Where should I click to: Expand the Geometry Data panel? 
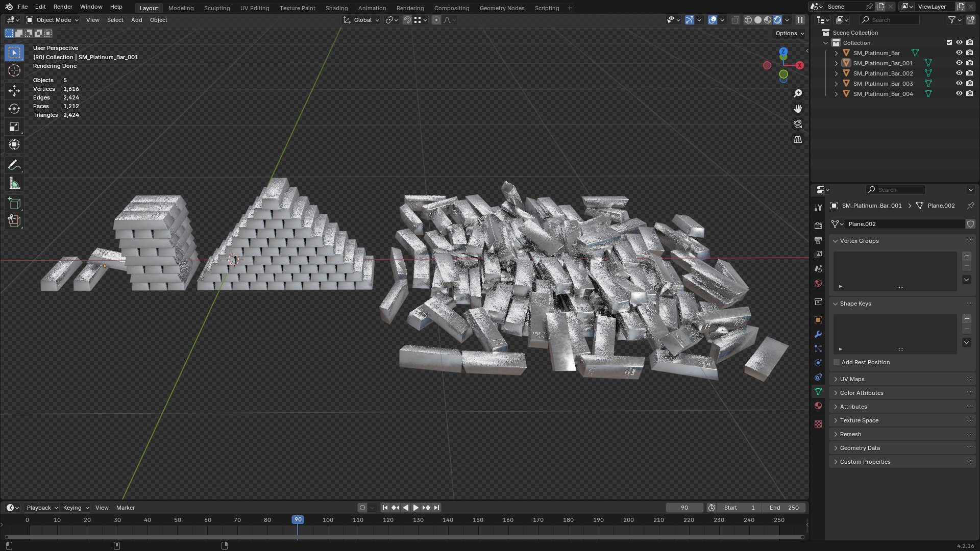902,448
